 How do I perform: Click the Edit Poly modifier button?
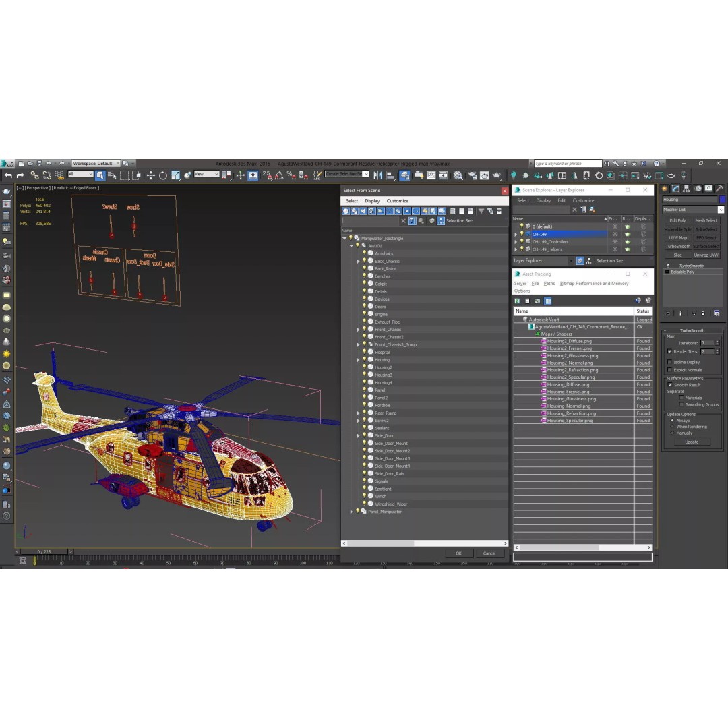[x=677, y=220]
